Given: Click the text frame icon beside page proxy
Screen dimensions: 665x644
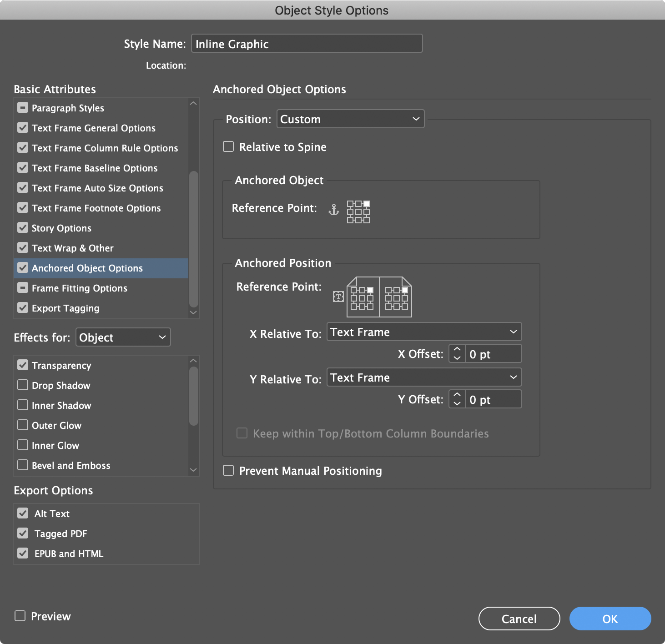Looking at the screenshot, I should [338, 297].
